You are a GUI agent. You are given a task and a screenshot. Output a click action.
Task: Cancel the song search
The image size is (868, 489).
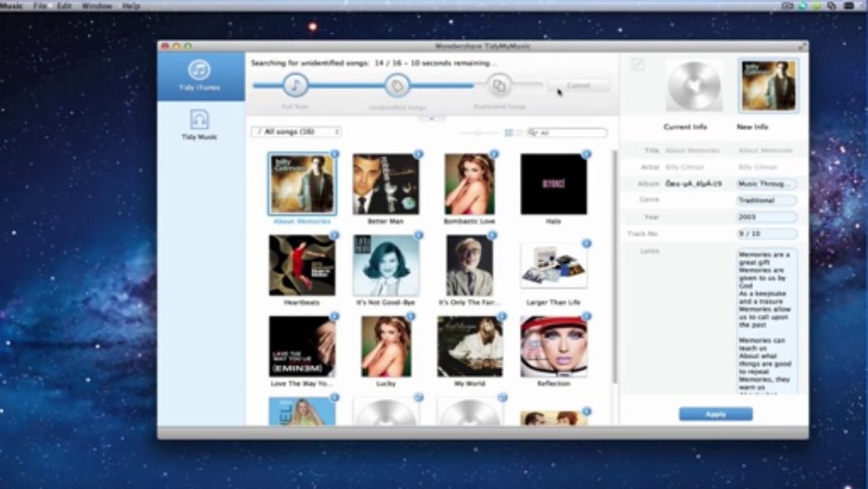(x=578, y=86)
